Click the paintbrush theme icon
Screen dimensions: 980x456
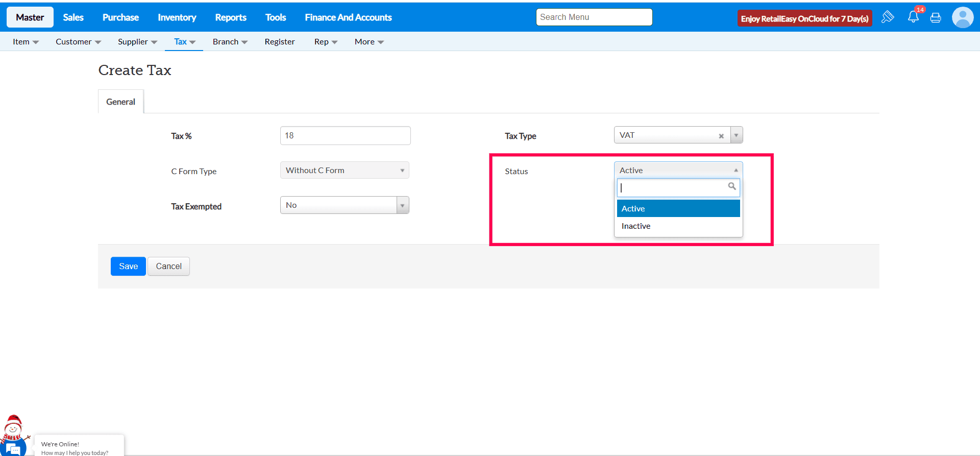point(888,17)
